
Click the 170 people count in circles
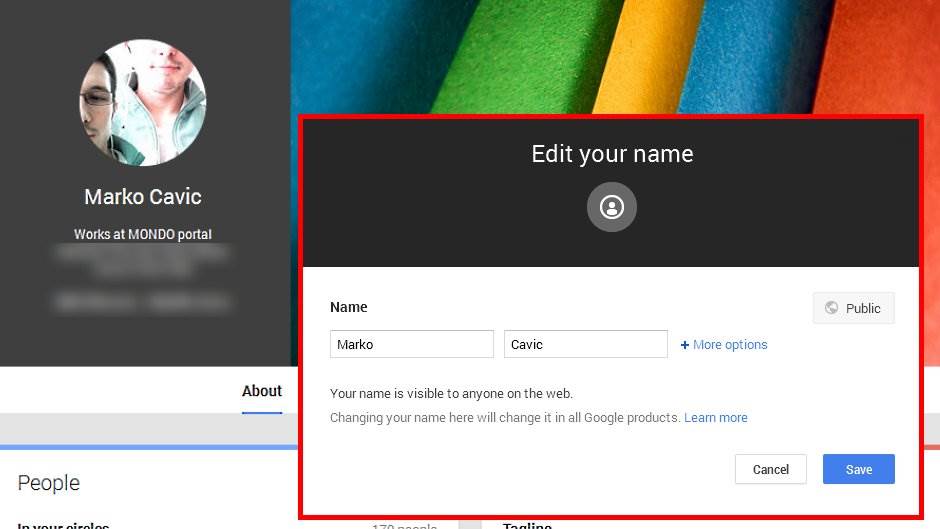point(404,525)
